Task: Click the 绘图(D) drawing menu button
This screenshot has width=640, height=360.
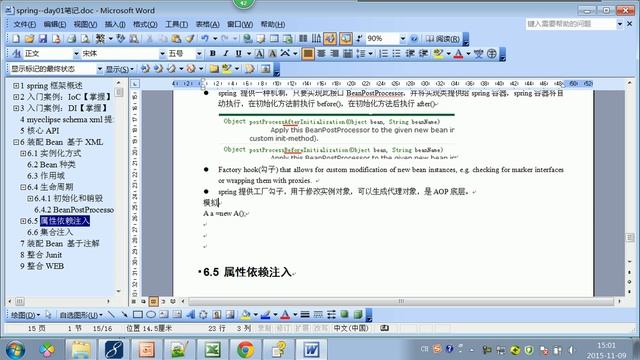Action: [x=25, y=315]
